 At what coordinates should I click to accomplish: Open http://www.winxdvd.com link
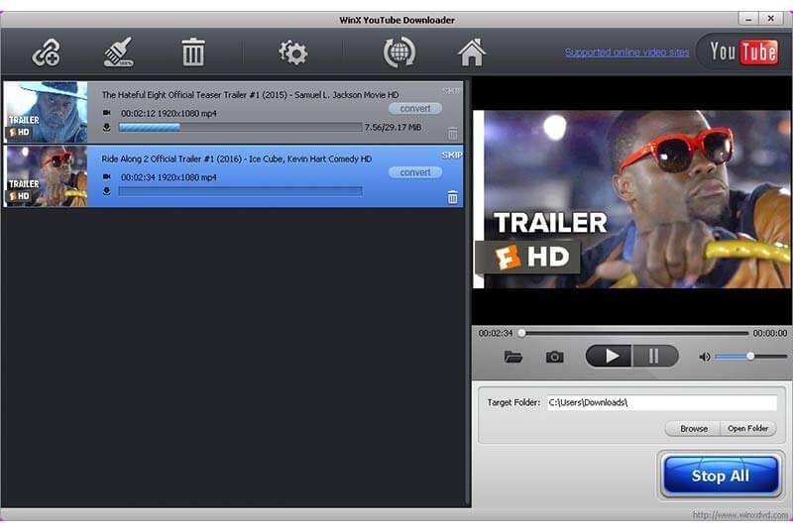739,515
